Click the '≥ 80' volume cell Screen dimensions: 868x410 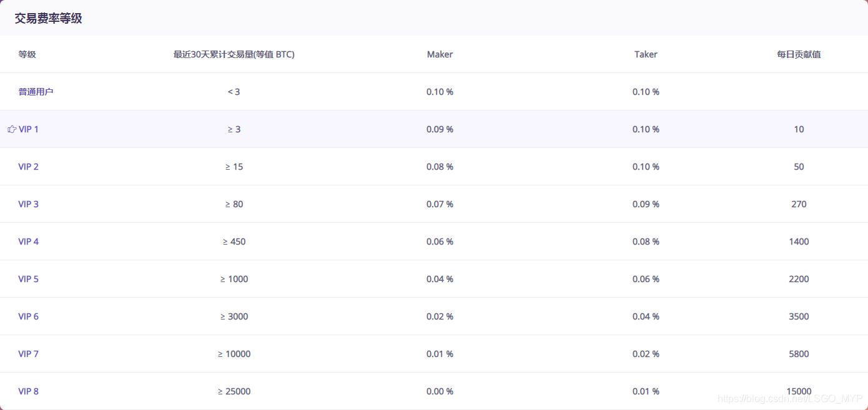pyautogui.click(x=234, y=204)
